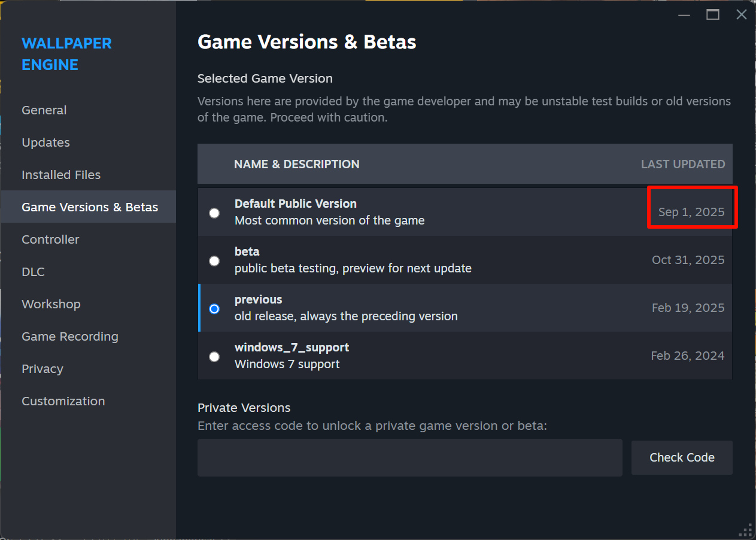Screen dimensions: 756x540
Task: Minimize the properties window
Action: pyautogui.click(x=684, y=15)
